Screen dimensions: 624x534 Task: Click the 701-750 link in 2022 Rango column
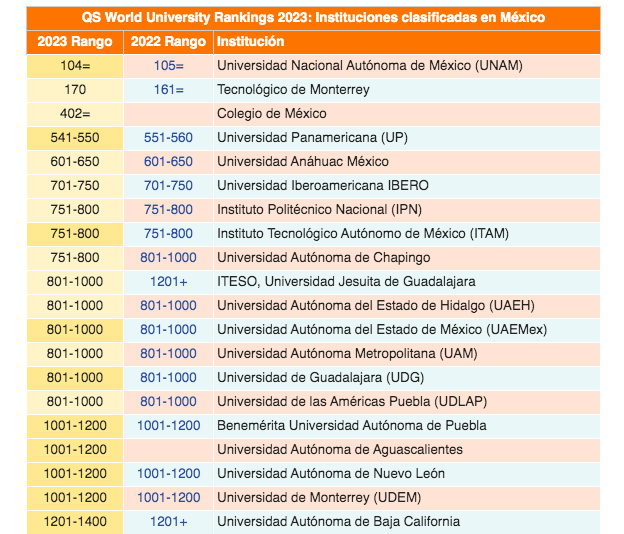click(x=168, y=186)
